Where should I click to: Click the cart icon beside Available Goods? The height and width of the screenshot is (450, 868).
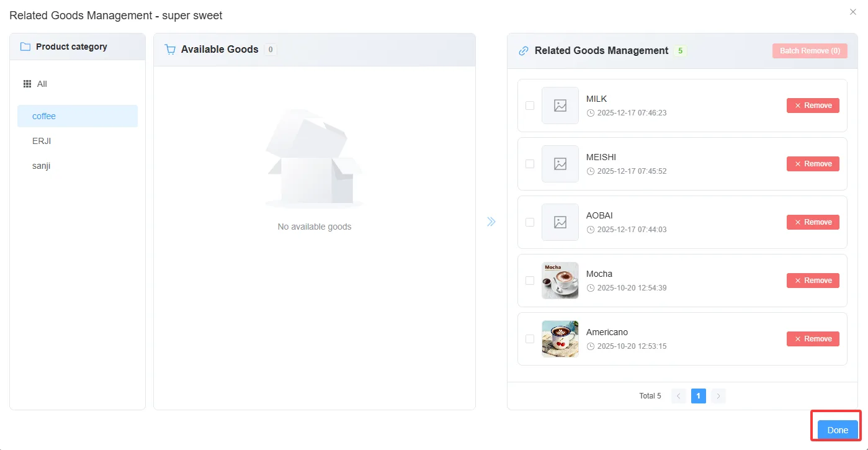[170, 50]
